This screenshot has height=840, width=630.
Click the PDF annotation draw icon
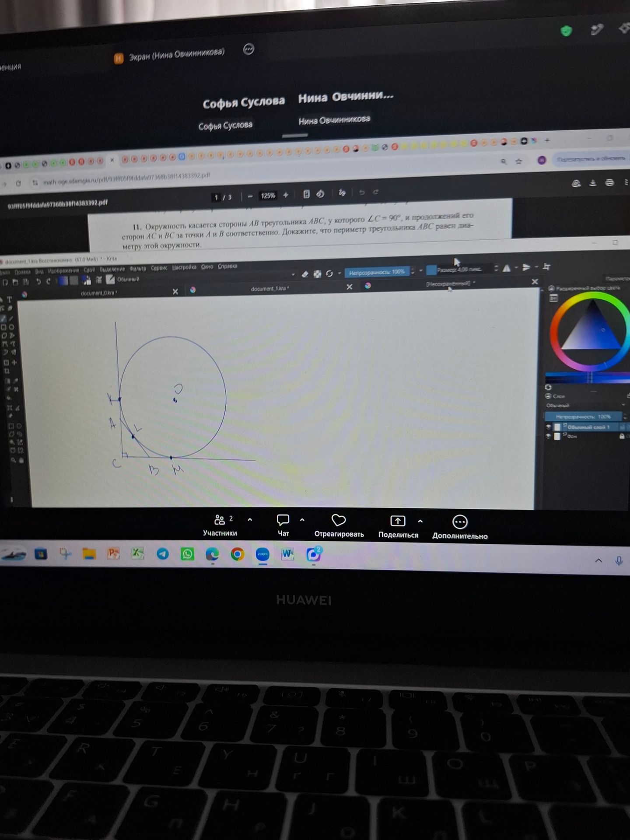coord(342,193)
